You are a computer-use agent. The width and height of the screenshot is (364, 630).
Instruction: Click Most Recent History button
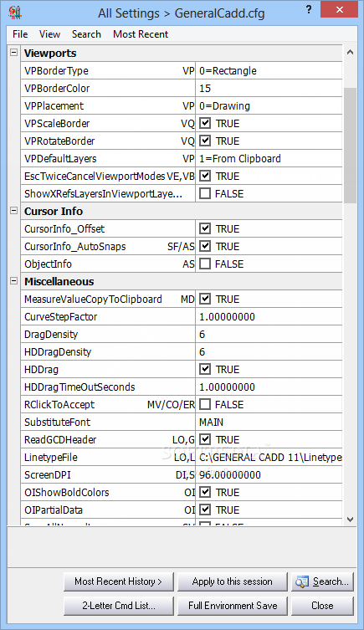click(x=119, y=581)
